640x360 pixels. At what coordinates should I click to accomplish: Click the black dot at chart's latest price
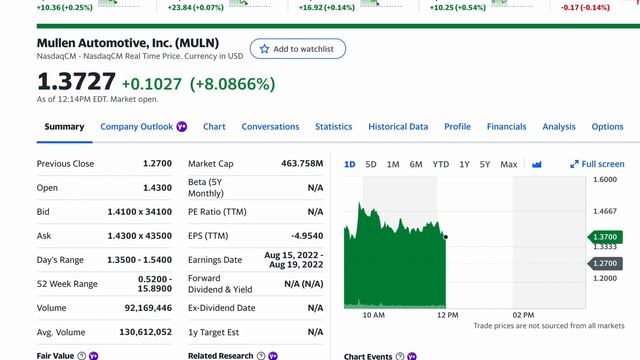(446, 237)
